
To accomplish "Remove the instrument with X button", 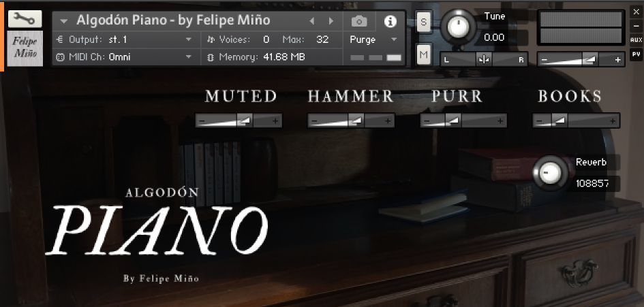I will tap(637, 12).
